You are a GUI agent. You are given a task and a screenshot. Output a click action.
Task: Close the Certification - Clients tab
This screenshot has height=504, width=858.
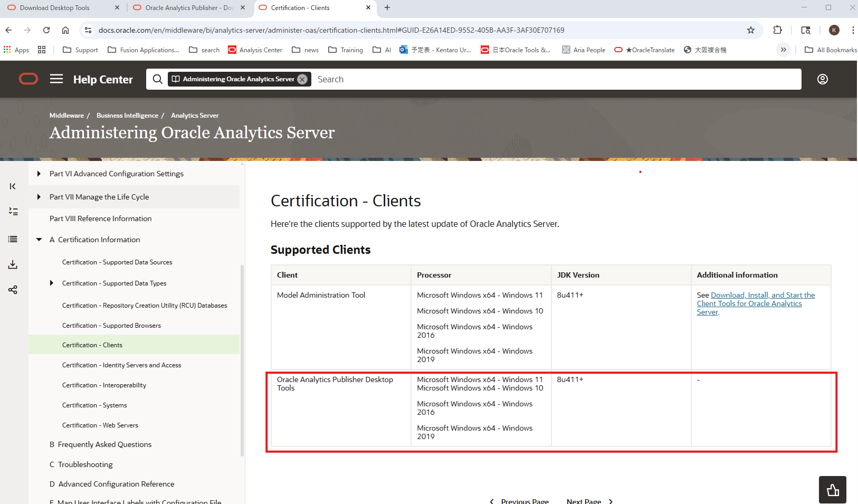tap(368, 7)
